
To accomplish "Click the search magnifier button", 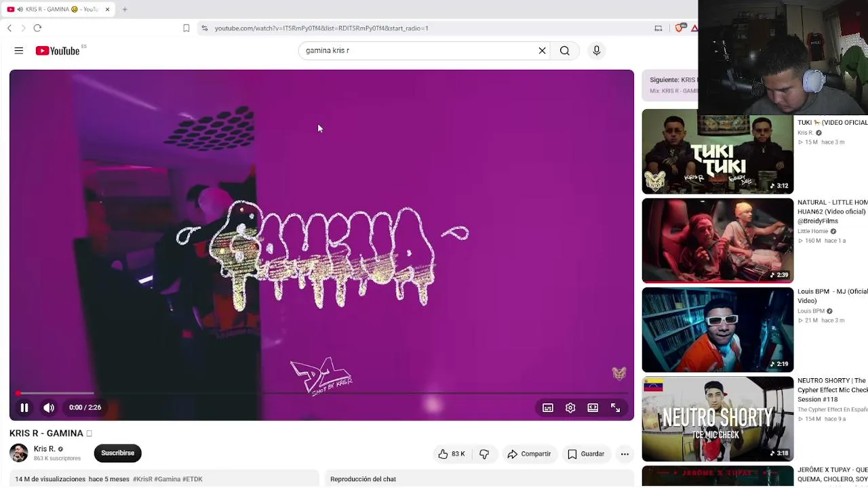I will coord(565,51).
